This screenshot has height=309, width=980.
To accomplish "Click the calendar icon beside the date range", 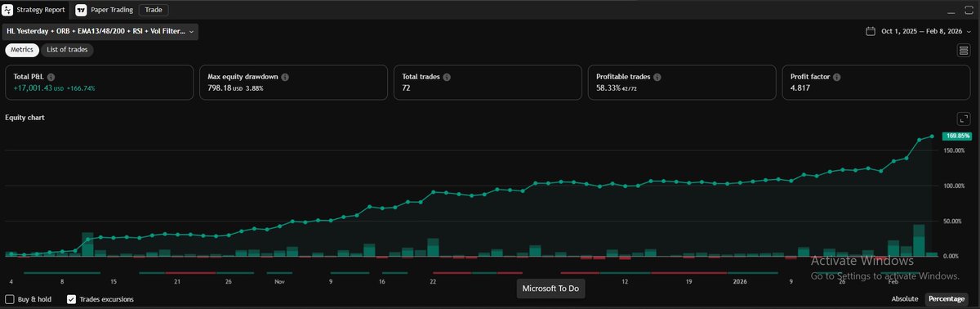I will (x=871, y=32).
